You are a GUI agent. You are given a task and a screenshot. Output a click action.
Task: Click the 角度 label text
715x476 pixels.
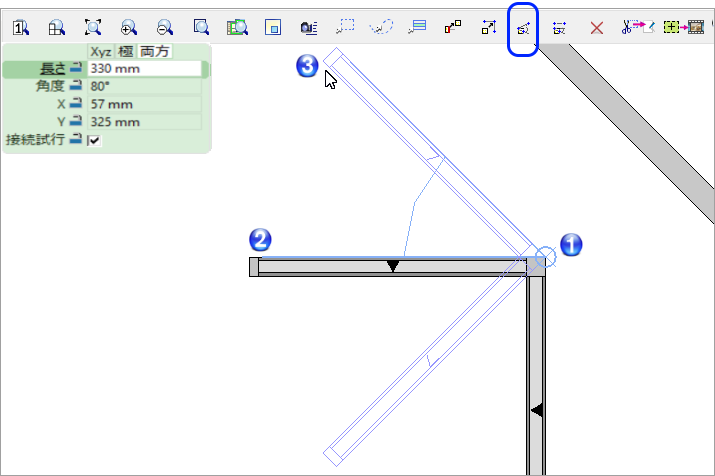point(50,86)
